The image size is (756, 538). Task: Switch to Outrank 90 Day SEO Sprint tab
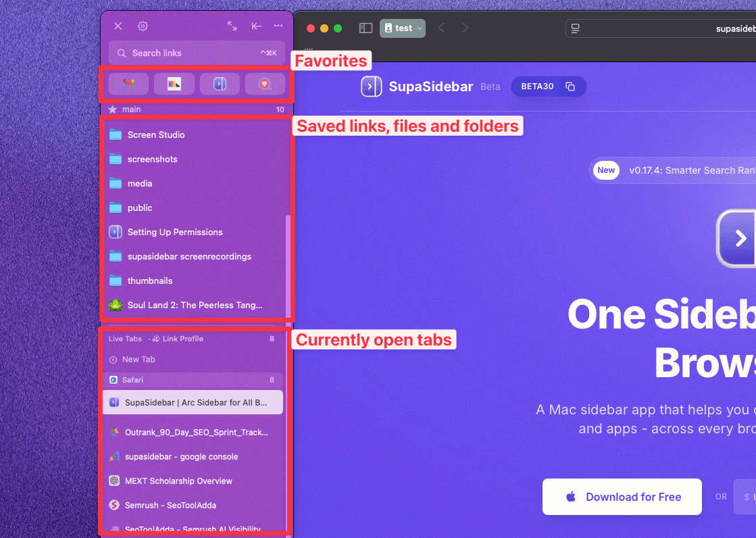[x=193, y=433]
